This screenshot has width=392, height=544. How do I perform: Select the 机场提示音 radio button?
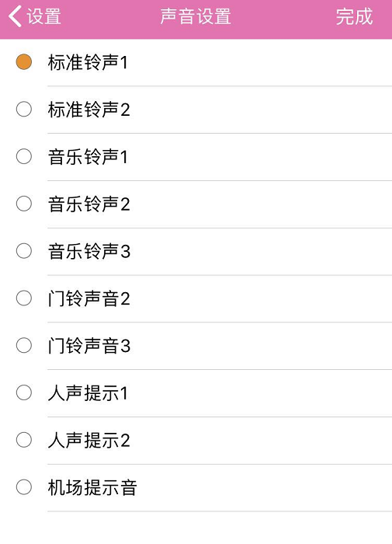[x=24, y=487]
